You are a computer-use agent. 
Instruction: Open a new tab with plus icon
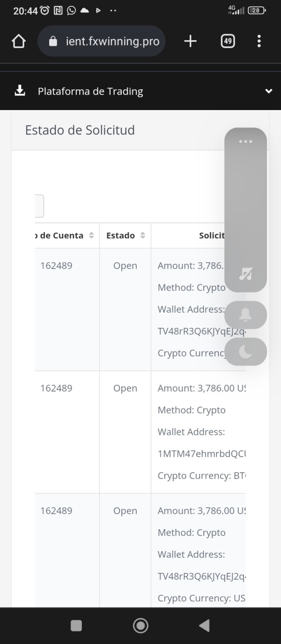point(190,41)
